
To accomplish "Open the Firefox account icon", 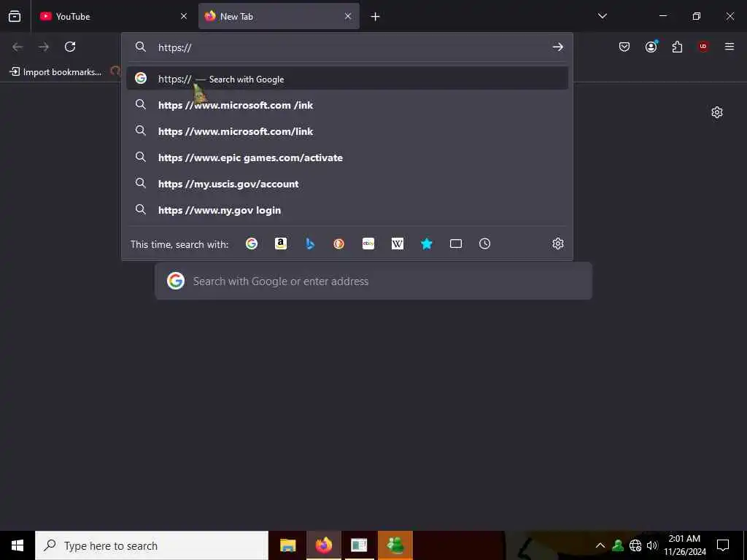I will pyautogui.click(x=651, y=47).
